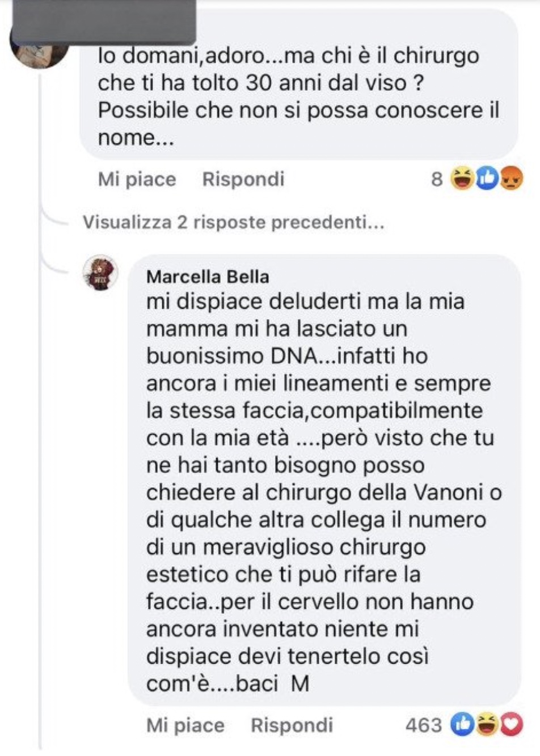Open Marcella Bella's profile picture
Viewport: 540px width, 756px height.
pyautogui.click(x=101, y=273)
